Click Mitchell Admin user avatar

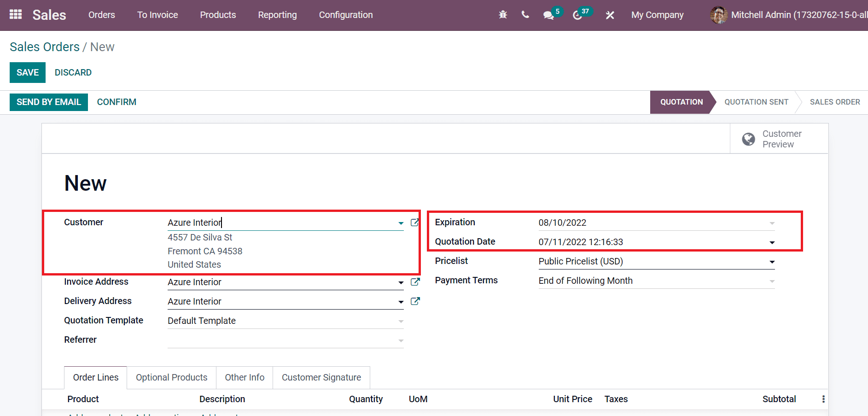pos(719,15)
